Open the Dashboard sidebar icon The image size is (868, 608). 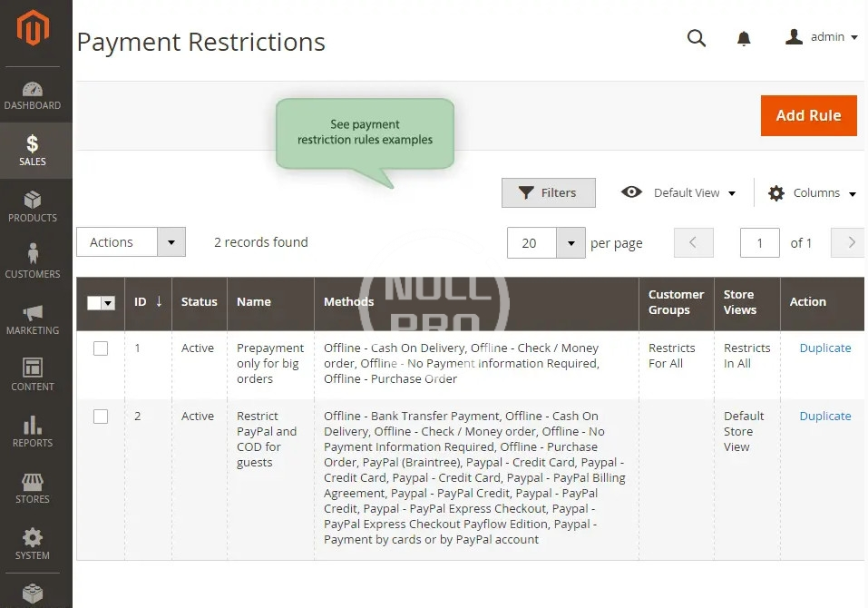pyautogui.click(x=33, y=95)
